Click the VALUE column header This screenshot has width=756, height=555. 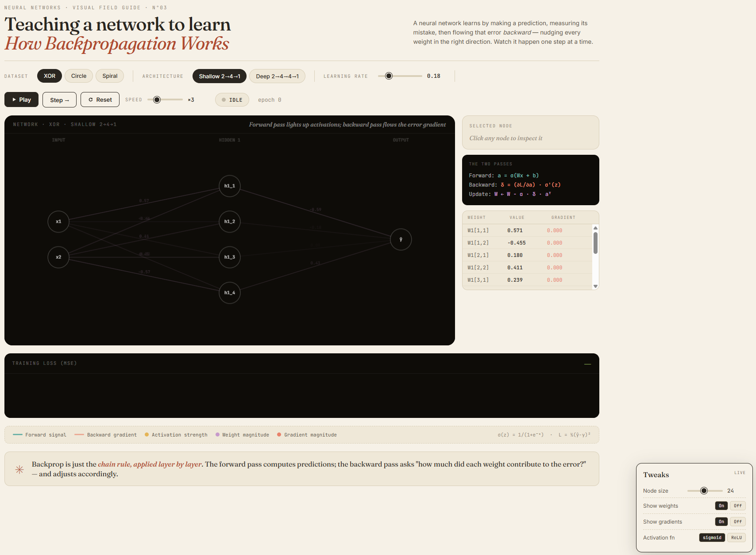517,218
